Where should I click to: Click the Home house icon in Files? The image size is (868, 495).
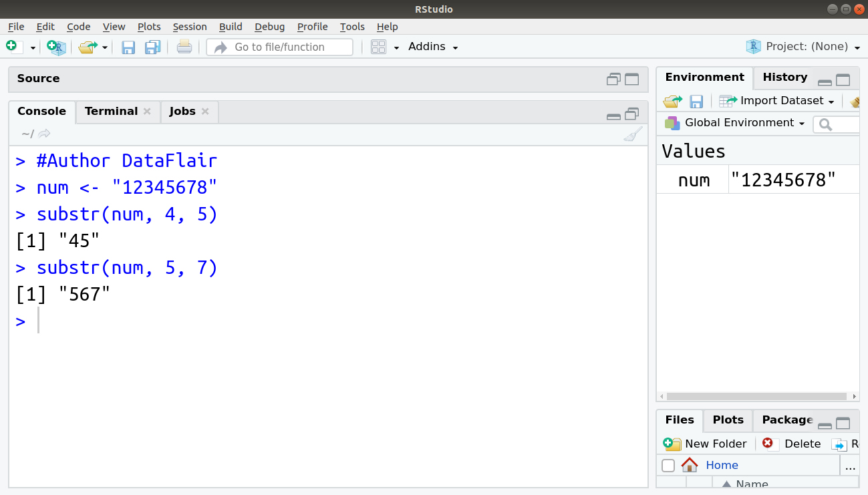point(690,465)
